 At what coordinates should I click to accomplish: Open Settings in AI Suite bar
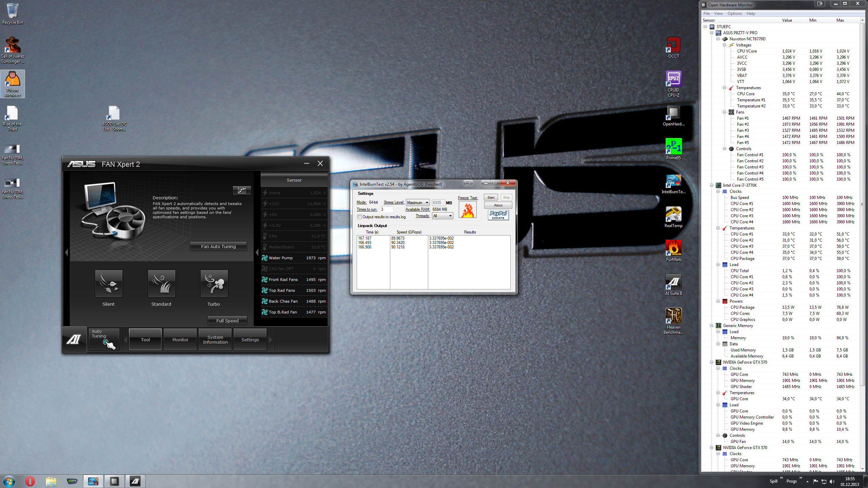250,340
